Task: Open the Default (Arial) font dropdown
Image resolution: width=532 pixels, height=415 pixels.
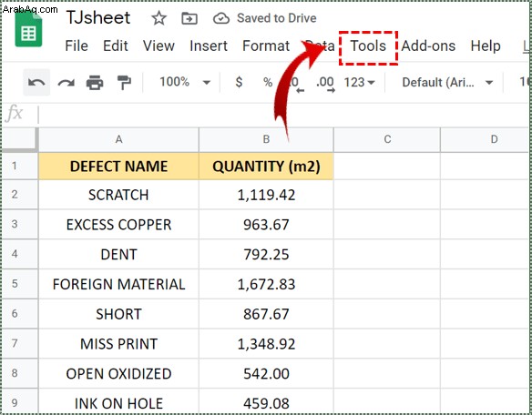Action: pyautogui.click(x=447, y=82)
